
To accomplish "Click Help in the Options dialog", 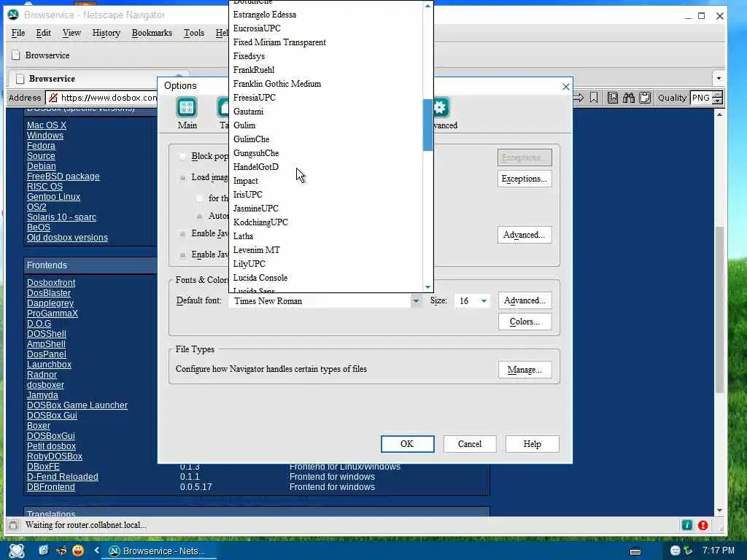I will click(532, 444).
